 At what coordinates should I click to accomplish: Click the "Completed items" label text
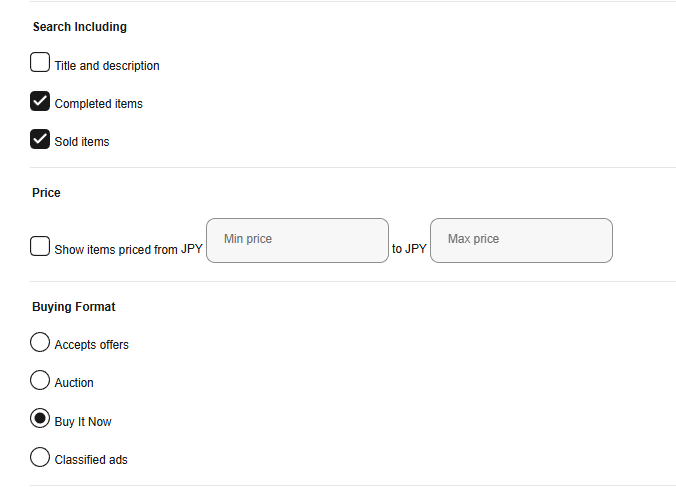(99, 104)
